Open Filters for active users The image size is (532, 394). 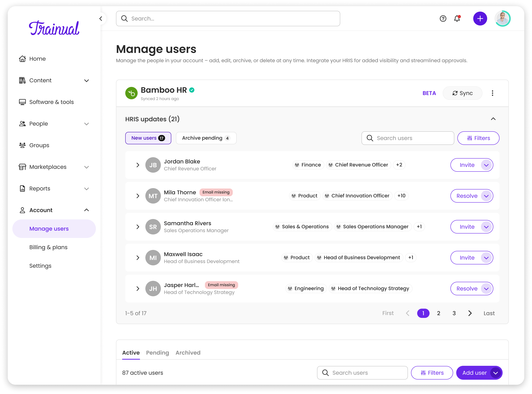click(x=432, y=373)
